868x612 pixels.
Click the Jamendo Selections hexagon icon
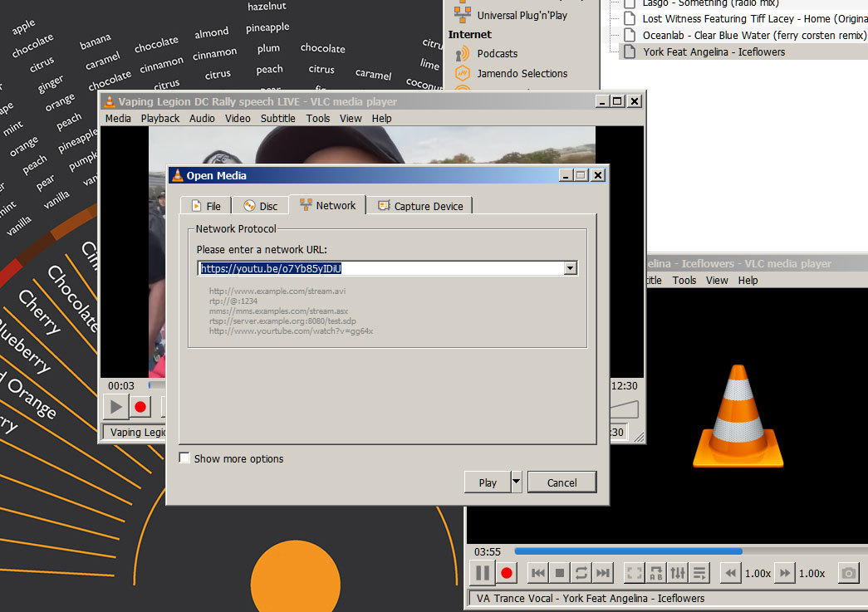point(462,73)
